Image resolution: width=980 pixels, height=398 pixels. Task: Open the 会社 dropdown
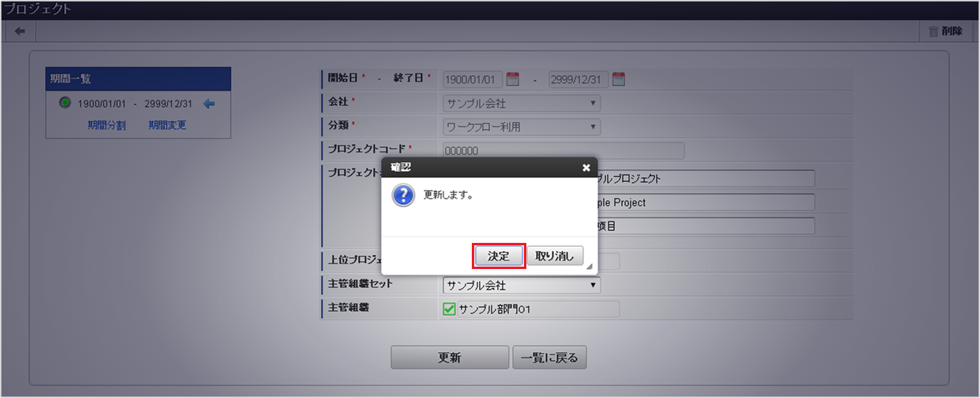[x=521, y=103]
